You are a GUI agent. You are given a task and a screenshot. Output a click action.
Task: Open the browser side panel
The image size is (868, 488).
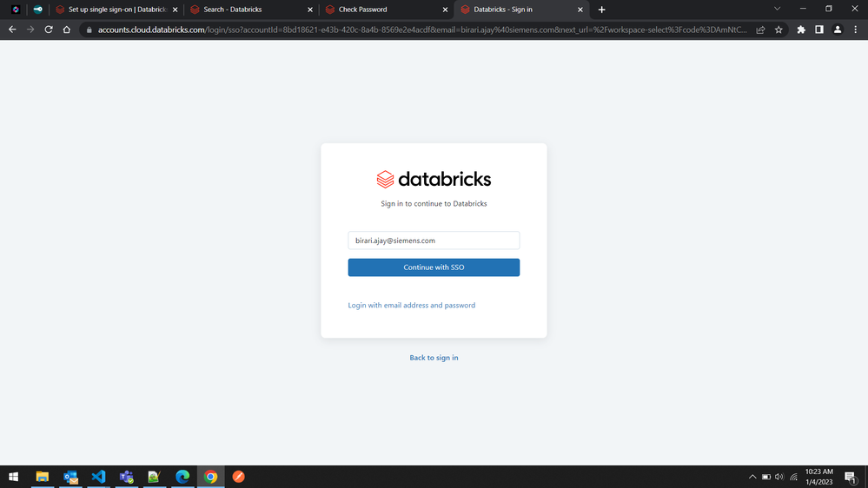819,30
